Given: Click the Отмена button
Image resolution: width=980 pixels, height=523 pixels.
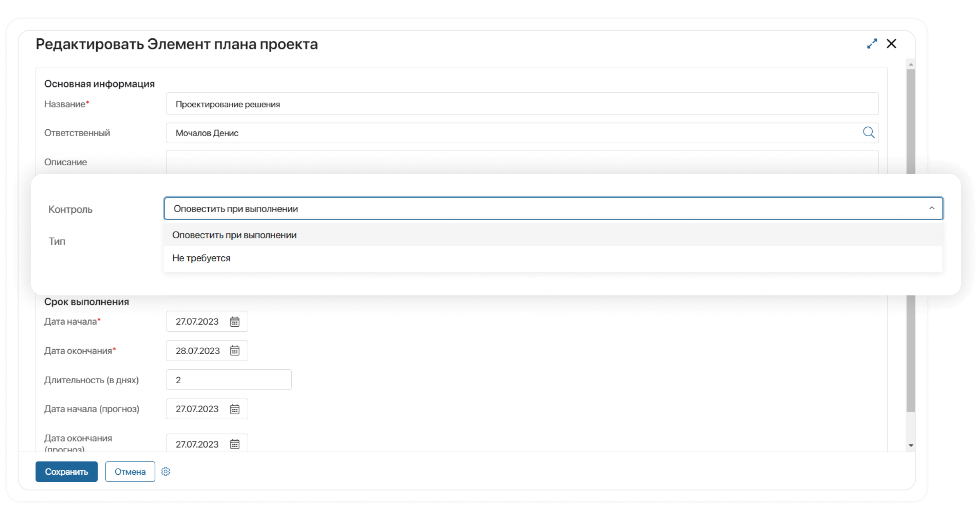Looking at the screenshot, I should click(130, 471).
